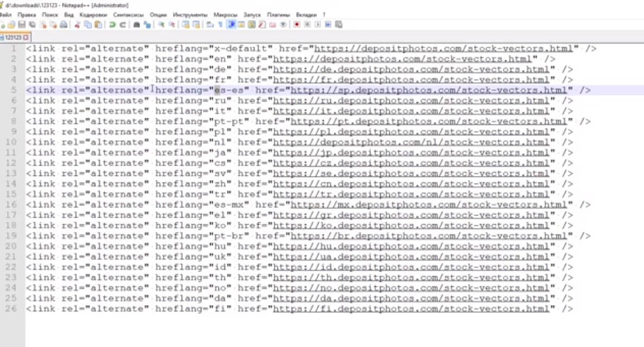Click the Close All toolbar icon
The image size is (644, 347).
click(x=53, y=24)
